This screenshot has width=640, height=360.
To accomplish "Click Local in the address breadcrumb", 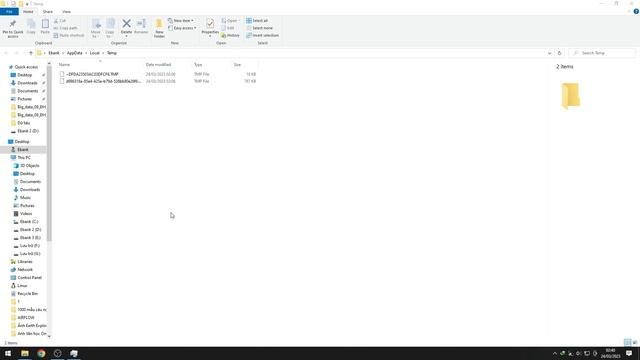I will pos(94,53).
